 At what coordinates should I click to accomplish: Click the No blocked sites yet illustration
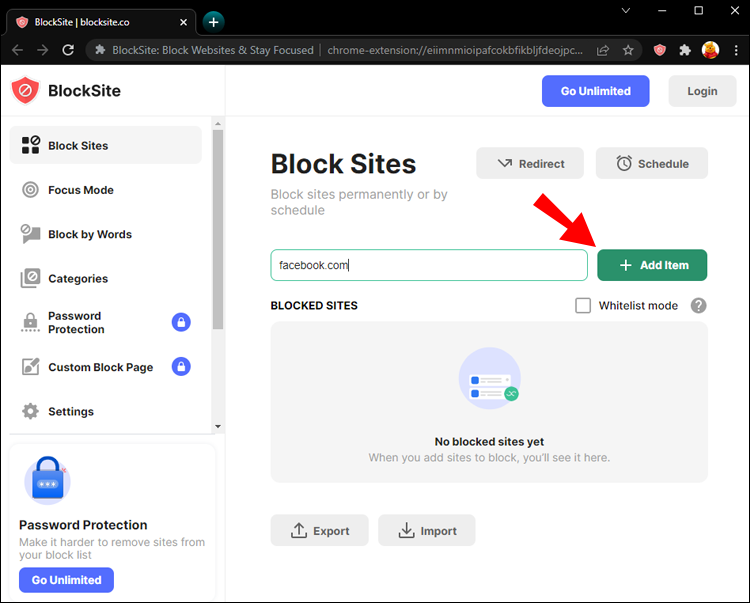489,378
